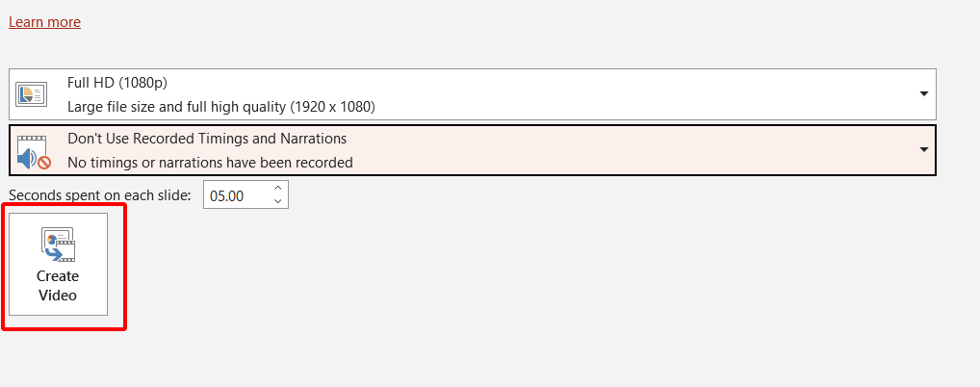The height and width of the screenshot is (387, 980).
Task: Select the 'Large file size' description line
Action: pyautogui.click(x=220, y=106)
